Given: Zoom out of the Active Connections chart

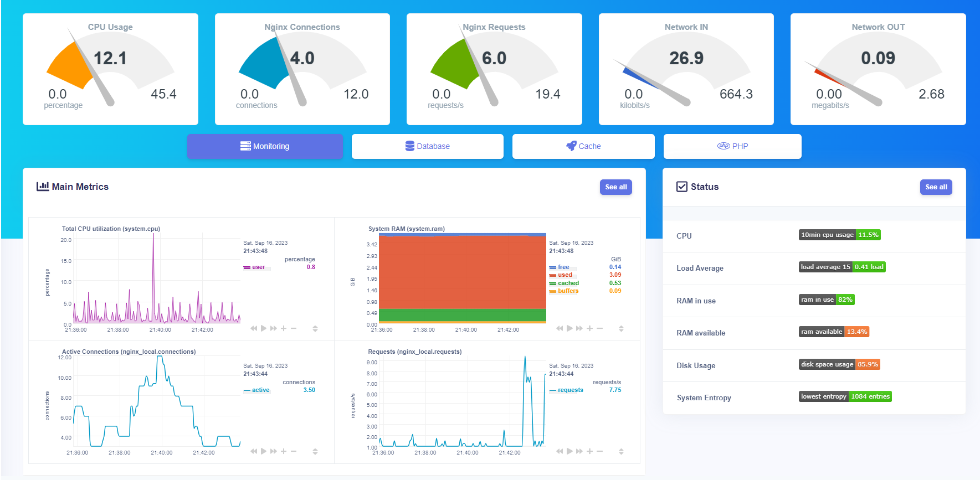Looking at the screenshot, I should click(x=294, y=451).
